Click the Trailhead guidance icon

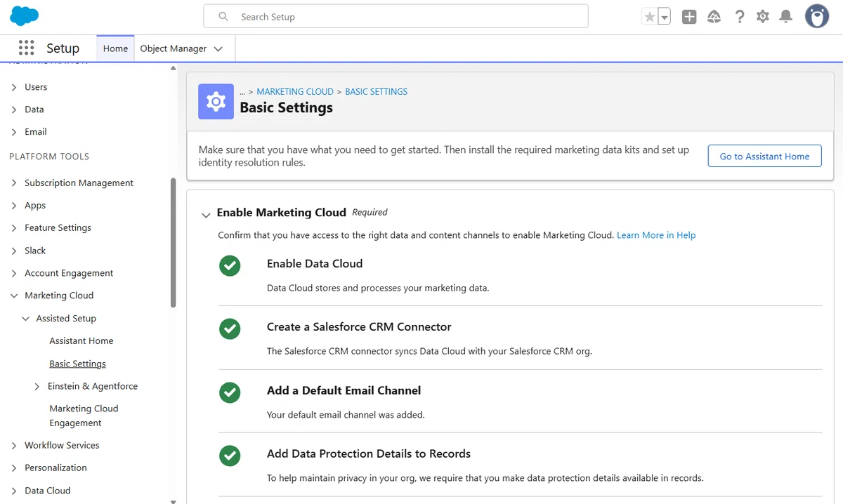click(714, 16)
